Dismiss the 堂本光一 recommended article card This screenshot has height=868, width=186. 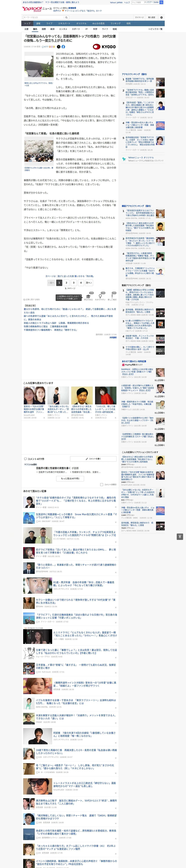point(44,418)
